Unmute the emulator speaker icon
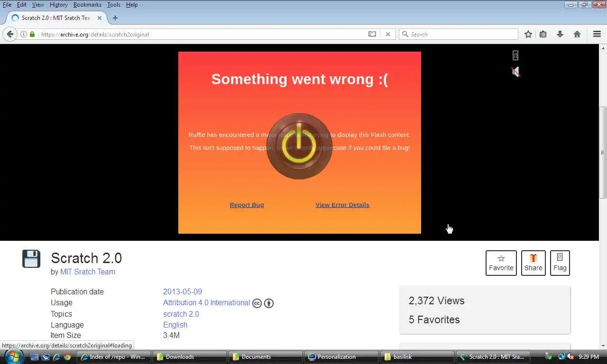Screen dimensions: 607x364 [x=515, y=72]
